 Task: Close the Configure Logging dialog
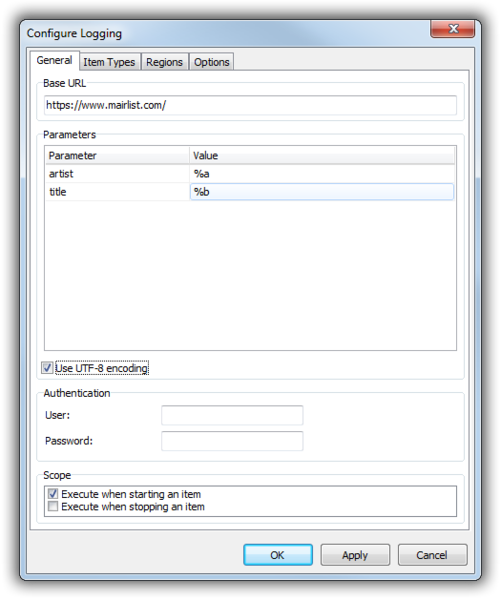[x=453, y=29]
